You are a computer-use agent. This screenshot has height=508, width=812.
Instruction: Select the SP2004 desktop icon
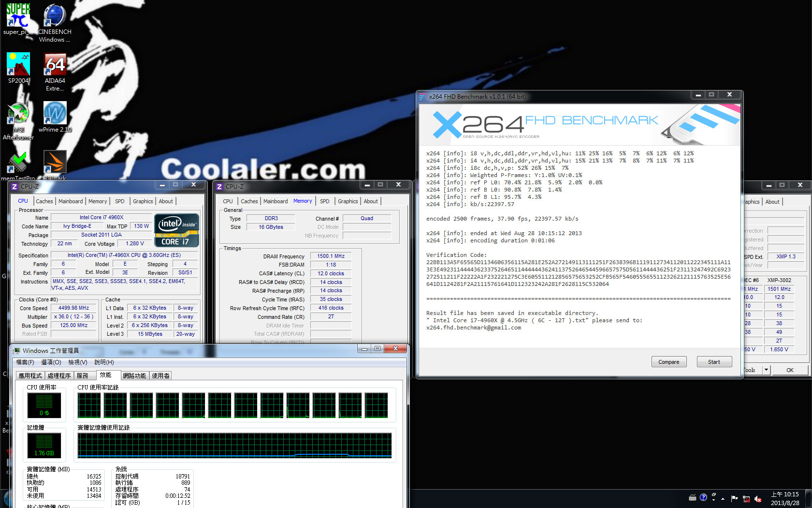(x=18, y=68)
